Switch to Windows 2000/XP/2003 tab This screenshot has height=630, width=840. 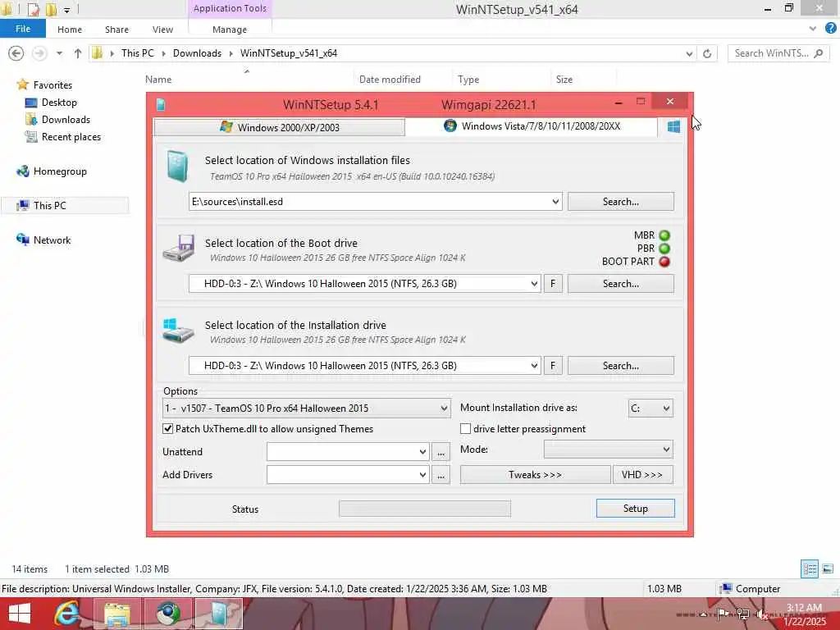click(x=279, y=127)
